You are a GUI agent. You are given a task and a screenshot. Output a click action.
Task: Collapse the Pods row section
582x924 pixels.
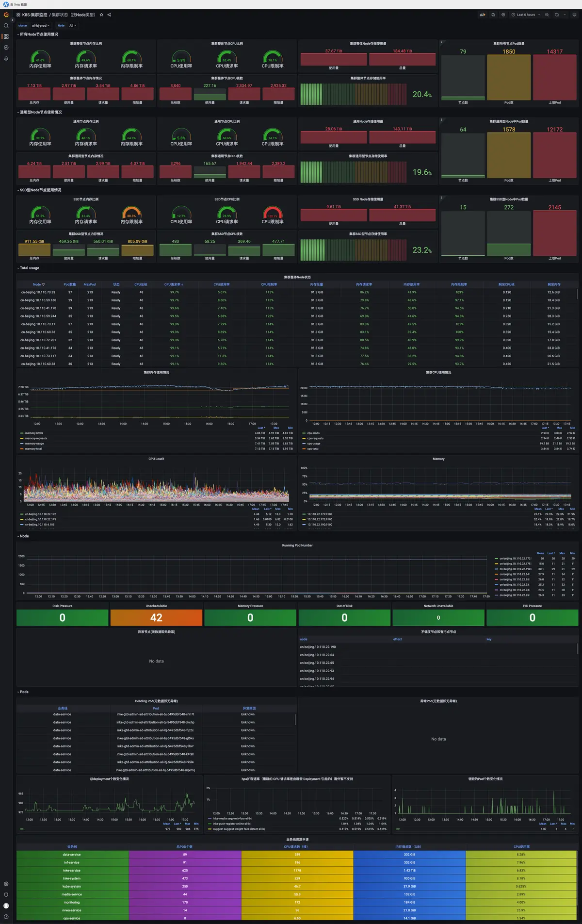point(23,692)
